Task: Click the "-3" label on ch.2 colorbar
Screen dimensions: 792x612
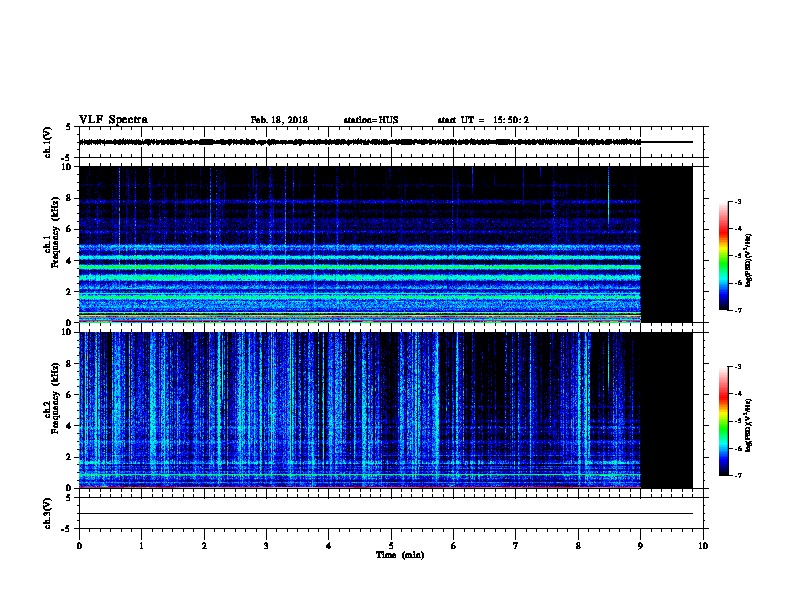Action: click(x=738, y=367)
